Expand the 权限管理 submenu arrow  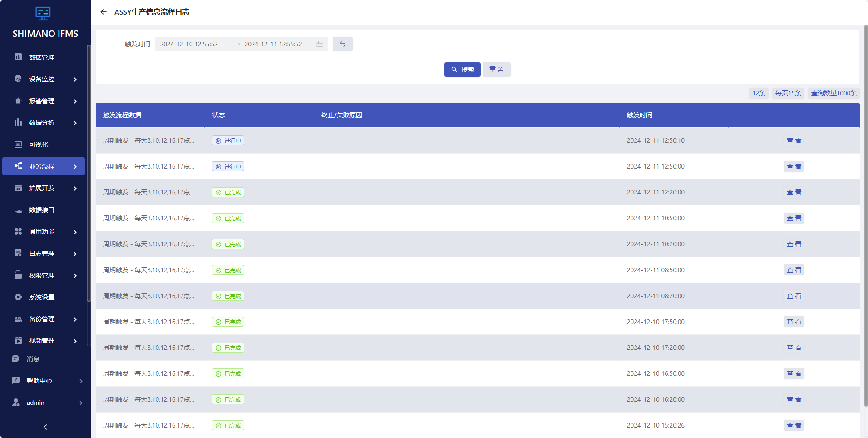(x=75, y=275)
